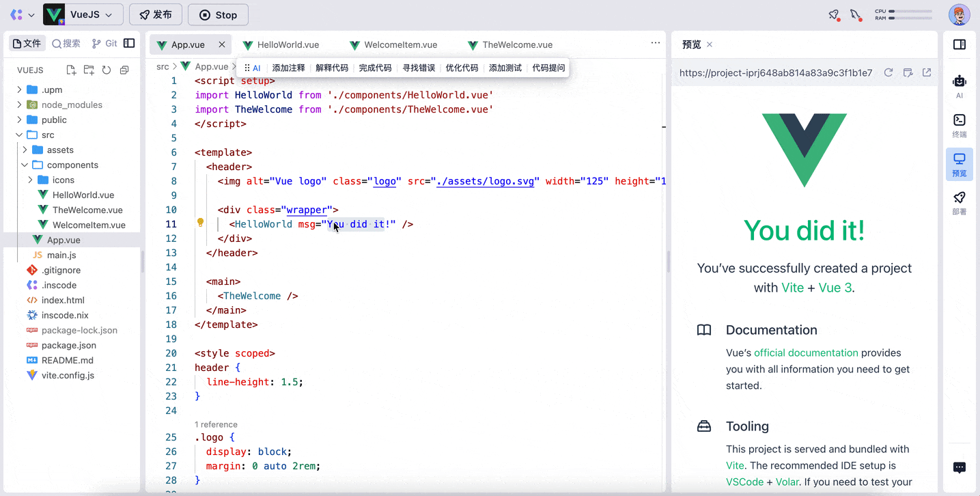Reload the preview page
The height and width of the screenshot is (496, 980).
[x=888, y=72]
